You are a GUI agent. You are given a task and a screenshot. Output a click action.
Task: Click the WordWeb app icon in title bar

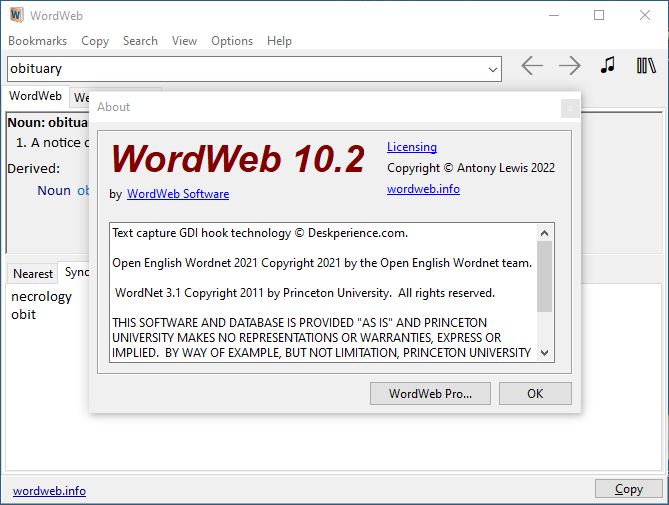click(16, 15)
